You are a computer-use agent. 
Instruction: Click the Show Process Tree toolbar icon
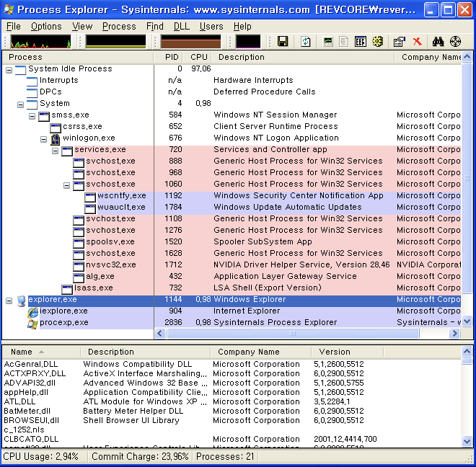(343, 41)
